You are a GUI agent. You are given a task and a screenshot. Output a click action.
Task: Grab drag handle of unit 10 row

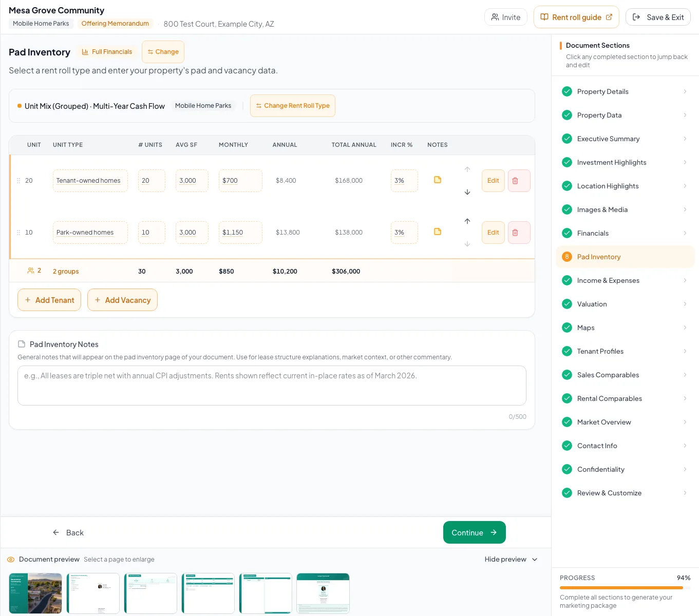[x=18, y=233]
